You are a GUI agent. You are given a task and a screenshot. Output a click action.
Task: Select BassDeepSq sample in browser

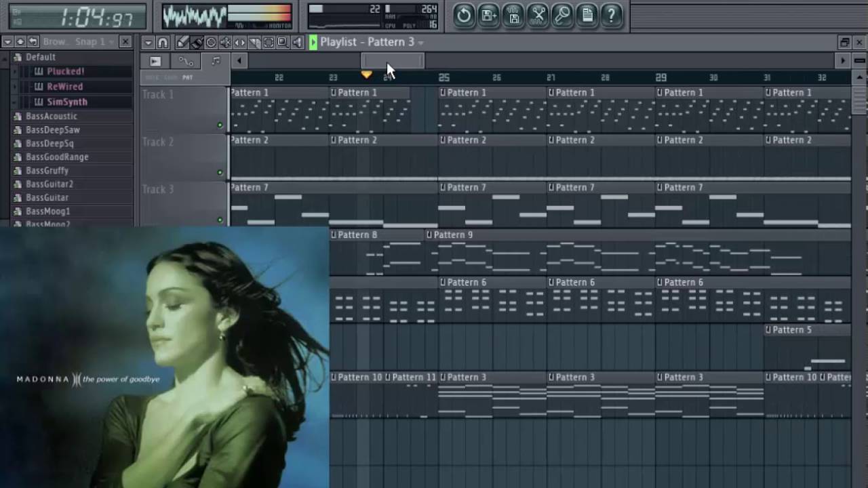click(50, 143)
